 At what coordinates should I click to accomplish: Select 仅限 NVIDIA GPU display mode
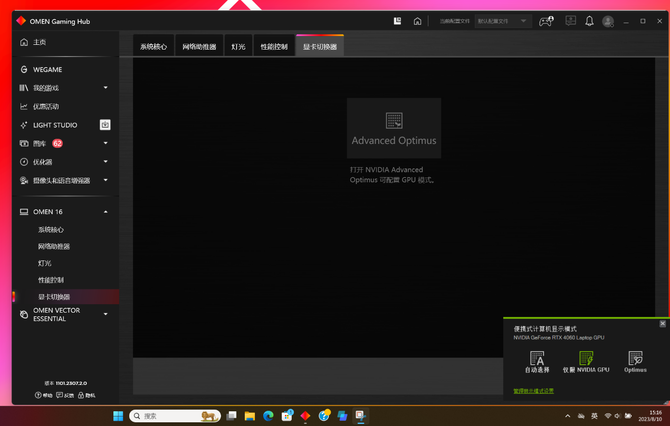586,362
